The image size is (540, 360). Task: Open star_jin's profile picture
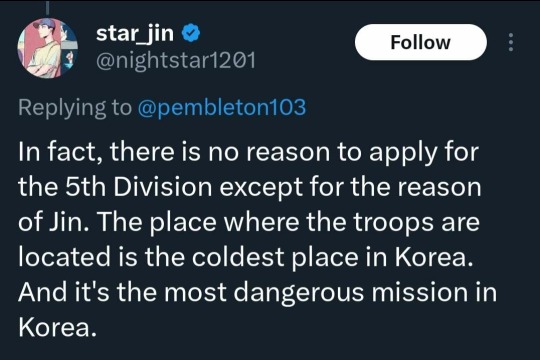(x=48, y=48)
